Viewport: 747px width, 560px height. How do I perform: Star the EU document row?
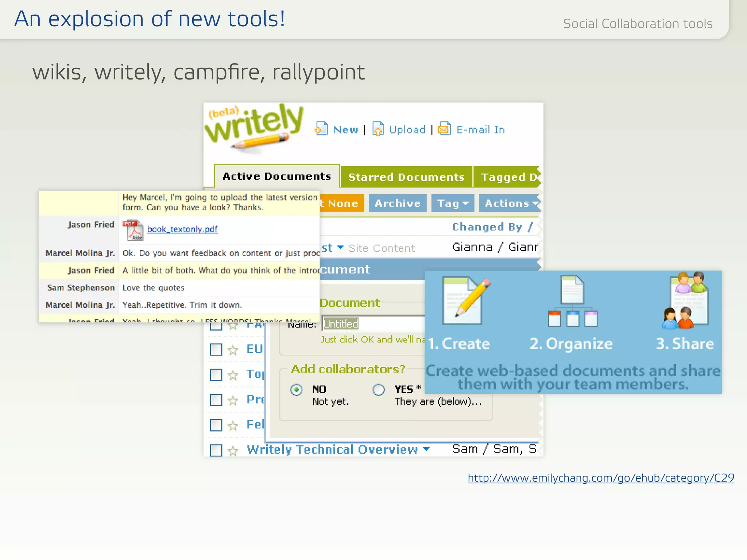click(233, 350)
